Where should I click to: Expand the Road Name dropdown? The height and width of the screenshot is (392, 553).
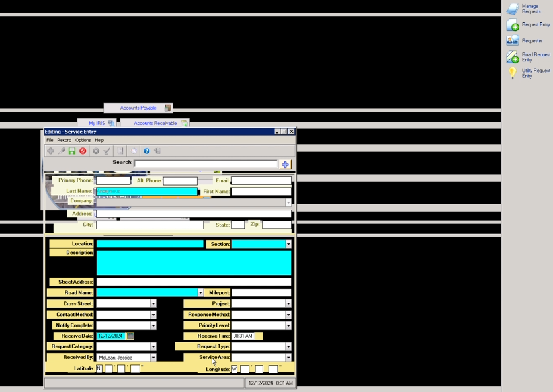200,292
